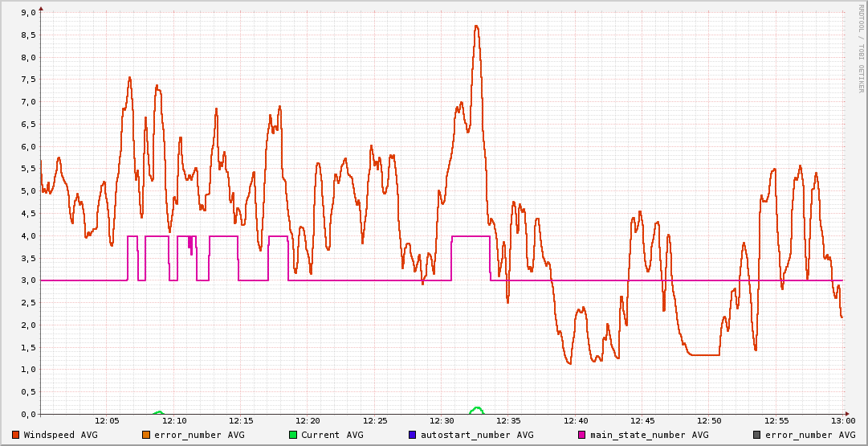This screenshot has height=446, width=868.
Task: Click the 12:45 time axis label
Action: 642,421
